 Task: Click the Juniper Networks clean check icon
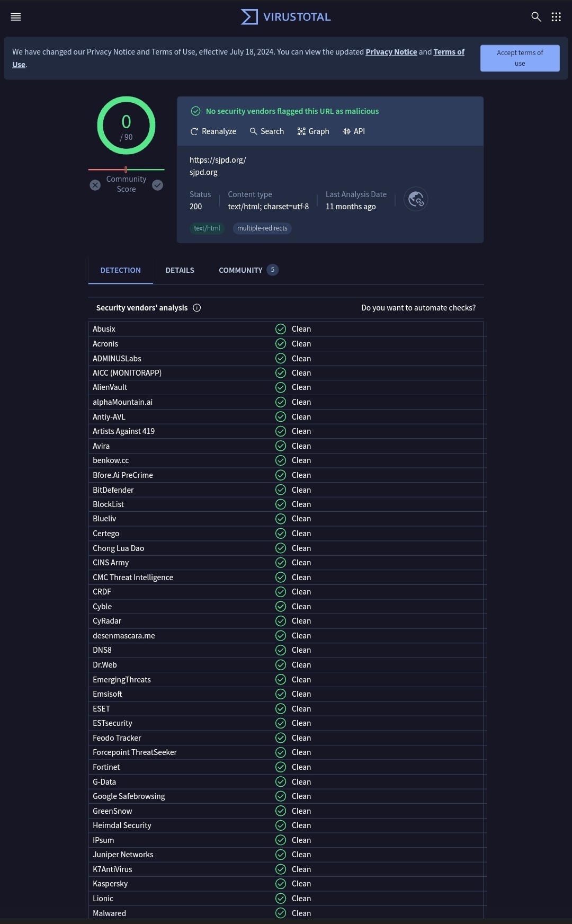[x=281, y=855]
